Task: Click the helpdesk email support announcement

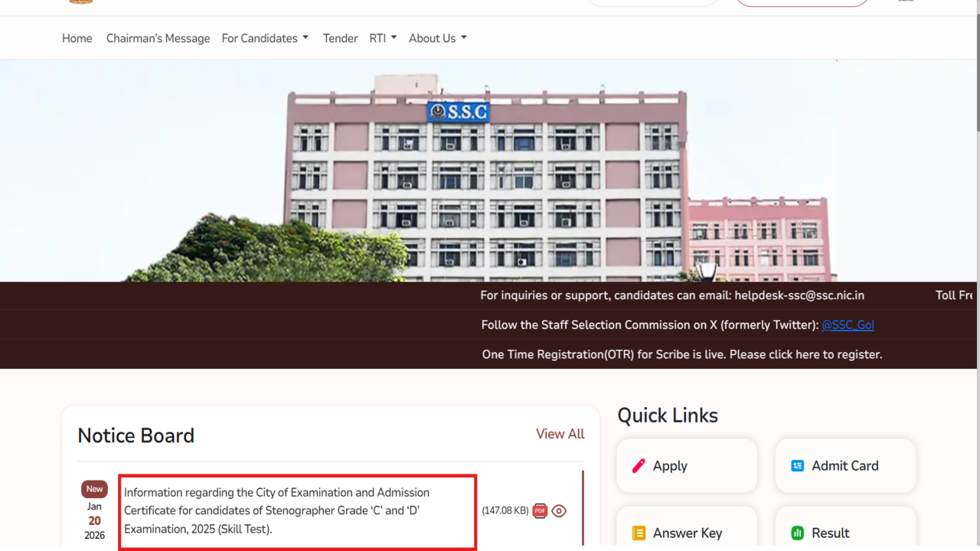Action: tap(671, 295)
